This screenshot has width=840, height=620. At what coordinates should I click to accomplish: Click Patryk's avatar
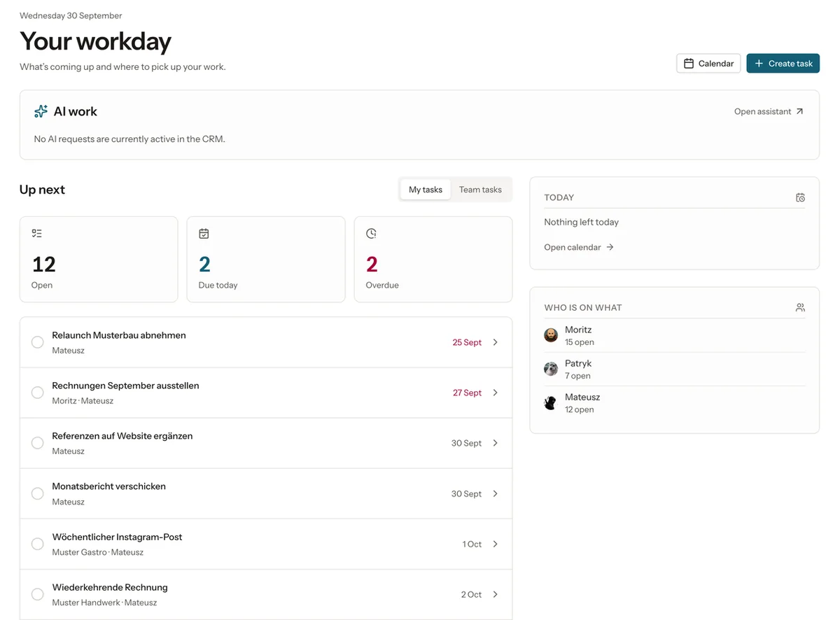(551, 369)
